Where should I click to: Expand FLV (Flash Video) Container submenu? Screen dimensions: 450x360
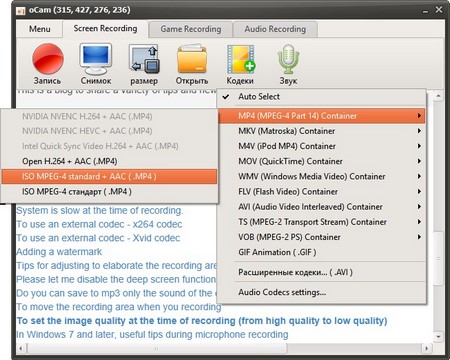point(321,192)
